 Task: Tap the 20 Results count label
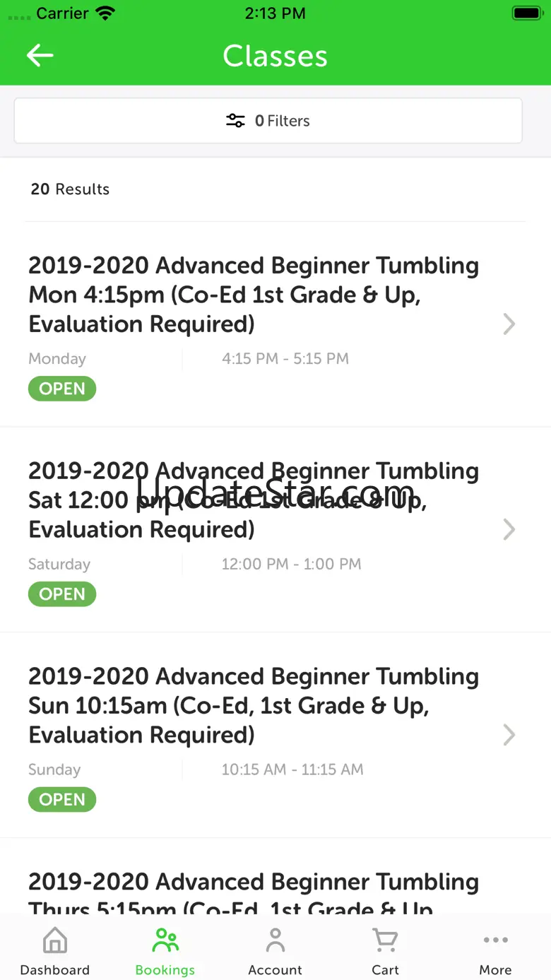(x=70, y=189)
